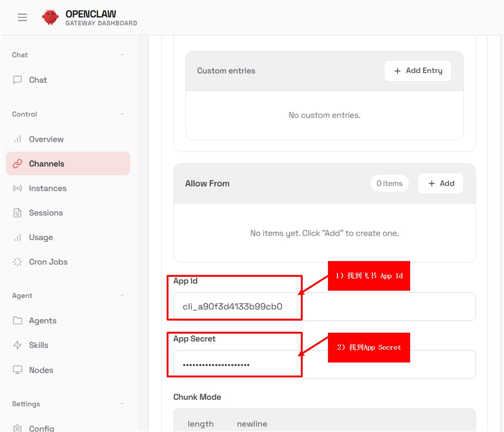Viewport: 504px width, 432px height.
Task: Click Add button in Allow From
Action: [x=441, y=184]
